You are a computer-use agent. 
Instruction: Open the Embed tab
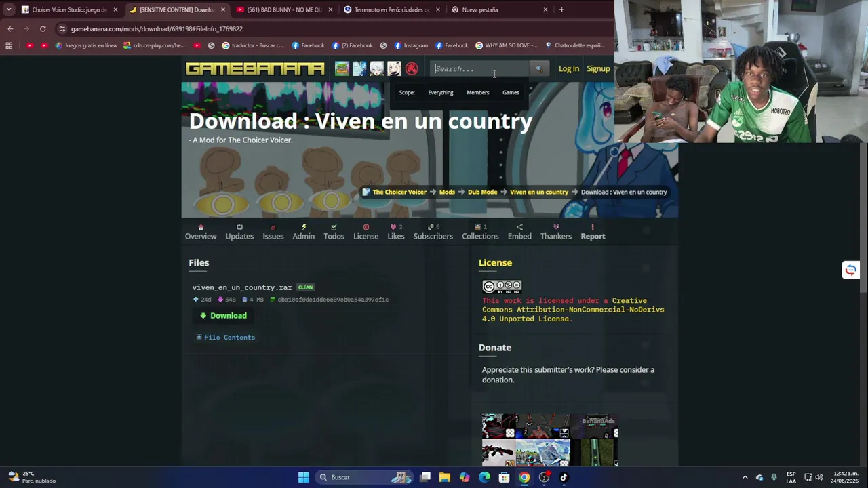click(x=519, y=232)
